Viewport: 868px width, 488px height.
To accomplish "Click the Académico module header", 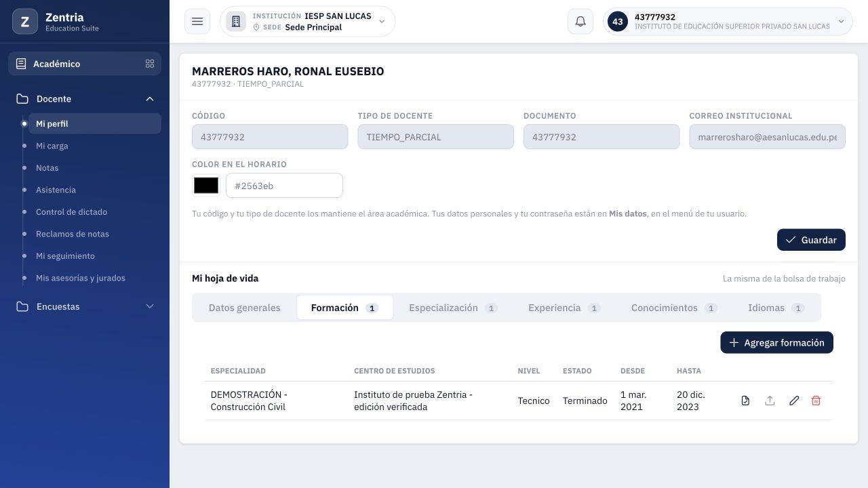I will (85, 64).
